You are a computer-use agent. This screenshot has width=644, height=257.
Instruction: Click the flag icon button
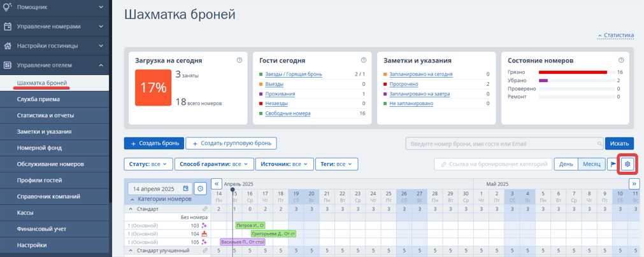[613, 164]
